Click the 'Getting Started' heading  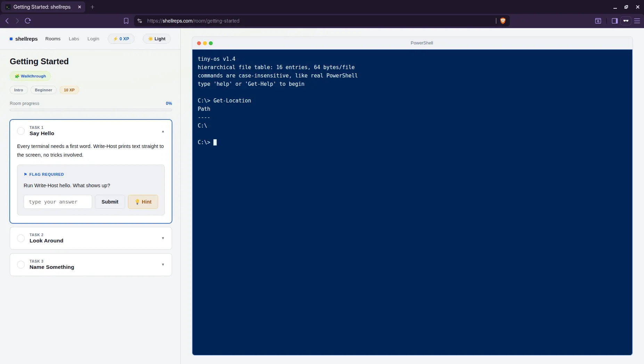coord(39,61)
